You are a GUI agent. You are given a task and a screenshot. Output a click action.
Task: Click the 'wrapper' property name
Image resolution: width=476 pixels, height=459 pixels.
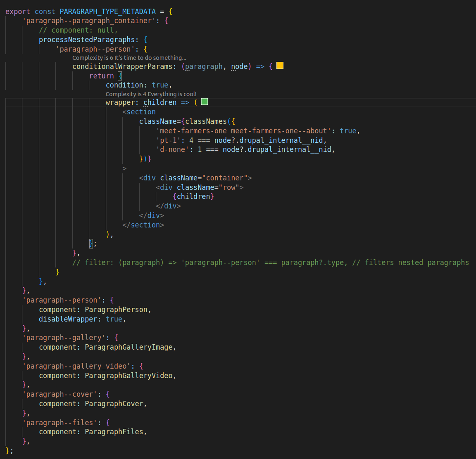120,102
